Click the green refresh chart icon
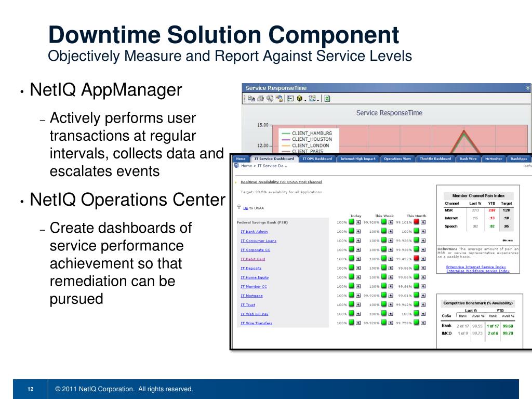The height and width of the screenshot is (399, 532). click(327, 99)
